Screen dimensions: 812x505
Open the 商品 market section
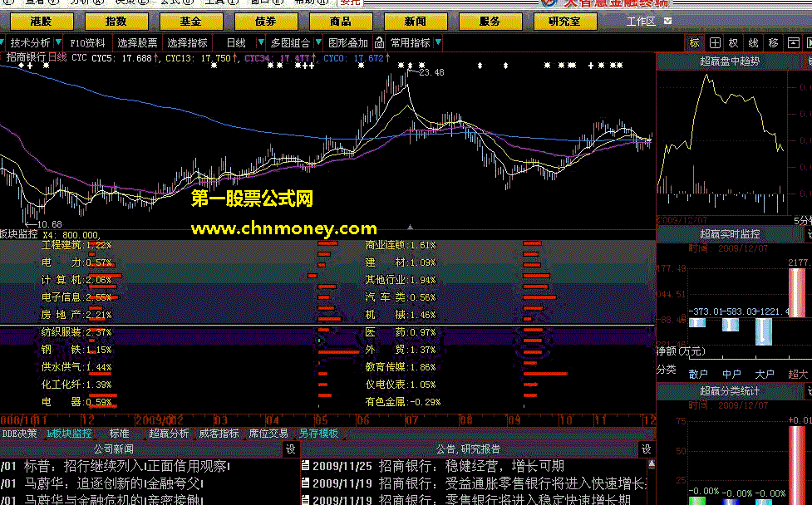click(340, 22)
